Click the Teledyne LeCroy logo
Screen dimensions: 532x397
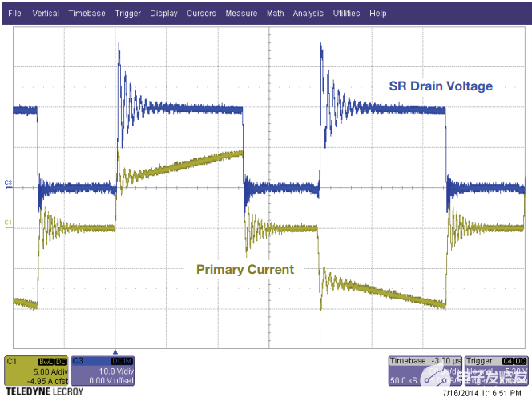tap(40, 391)
